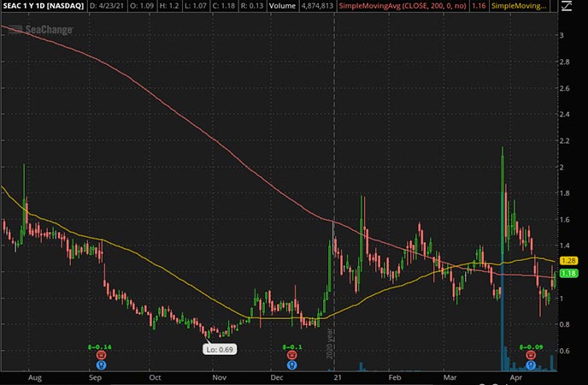Click the SimpleMovingAvg 200 study label
The height and width of the screenshot is (385, 588).
click(x=403, y=6)
